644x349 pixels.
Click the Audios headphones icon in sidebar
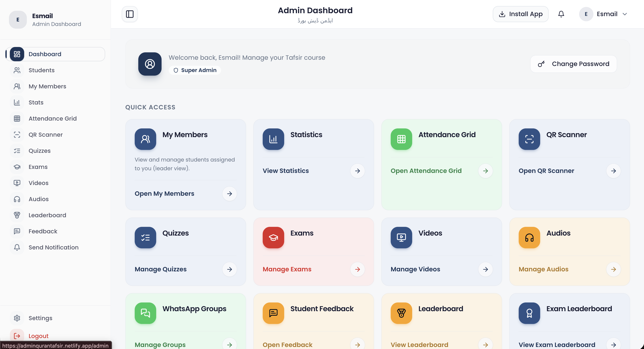[17, 199]
